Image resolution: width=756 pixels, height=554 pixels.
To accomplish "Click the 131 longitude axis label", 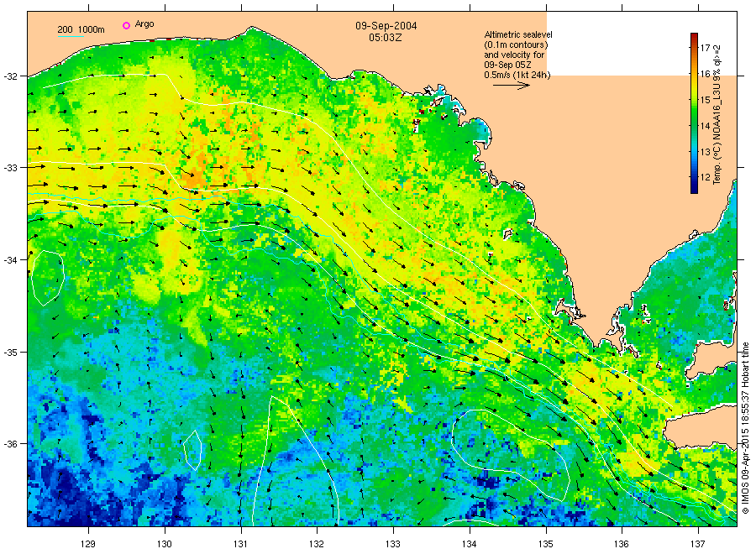I will (x=241, y=544).
